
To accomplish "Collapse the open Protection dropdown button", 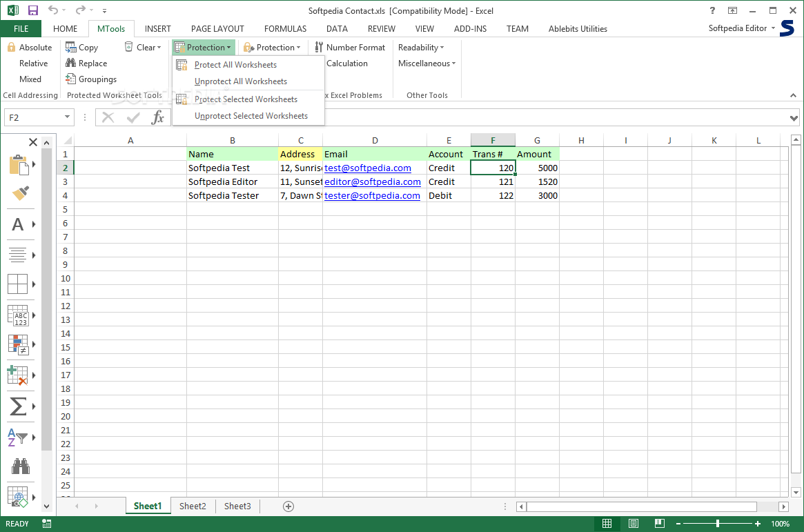I will (x=204, y=47).
